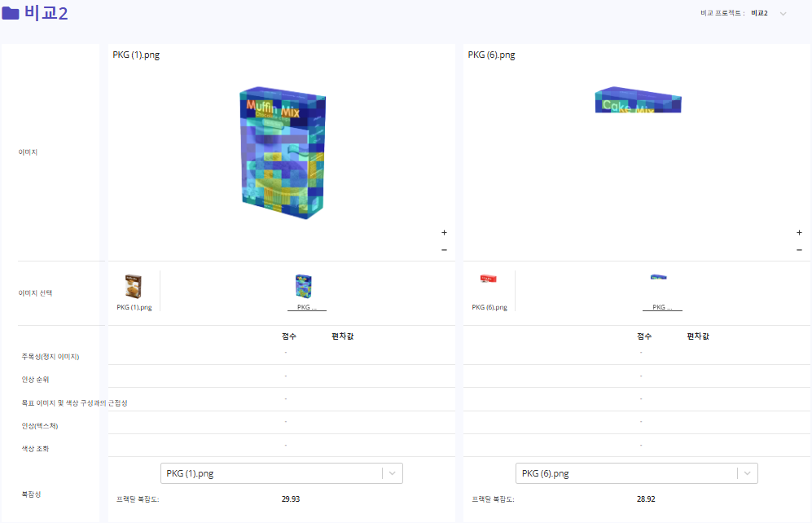Zoom out on PKG (6).png image
The height and width of the screenshot is (523, 812).
click(x=799, y=249)
